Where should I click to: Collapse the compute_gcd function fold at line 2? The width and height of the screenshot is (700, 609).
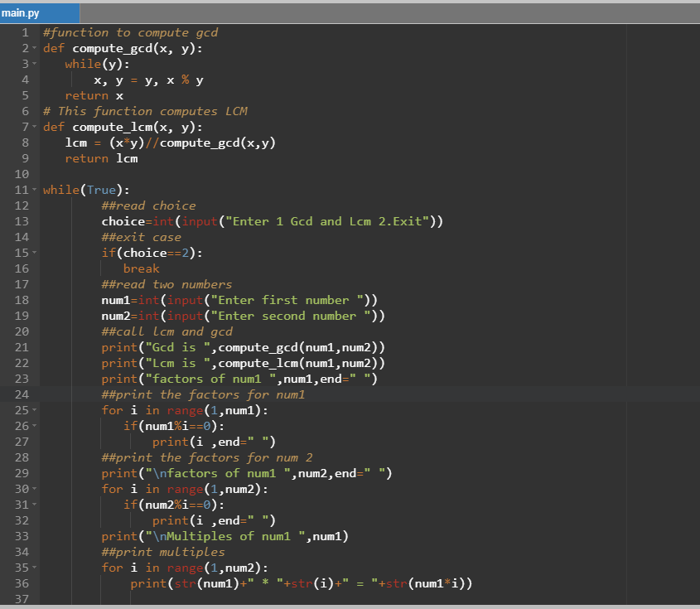point(35,48)
